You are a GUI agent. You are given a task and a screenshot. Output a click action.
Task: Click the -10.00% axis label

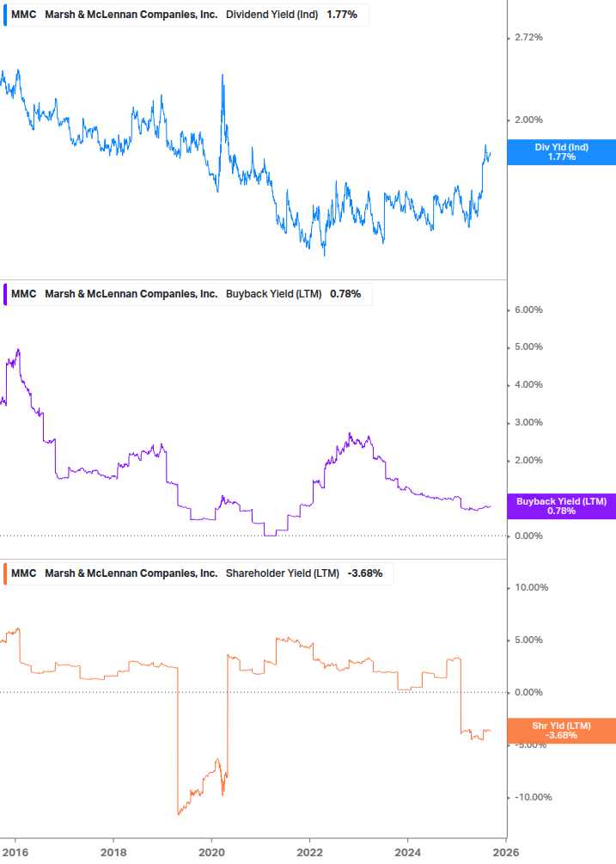[533, 797]
